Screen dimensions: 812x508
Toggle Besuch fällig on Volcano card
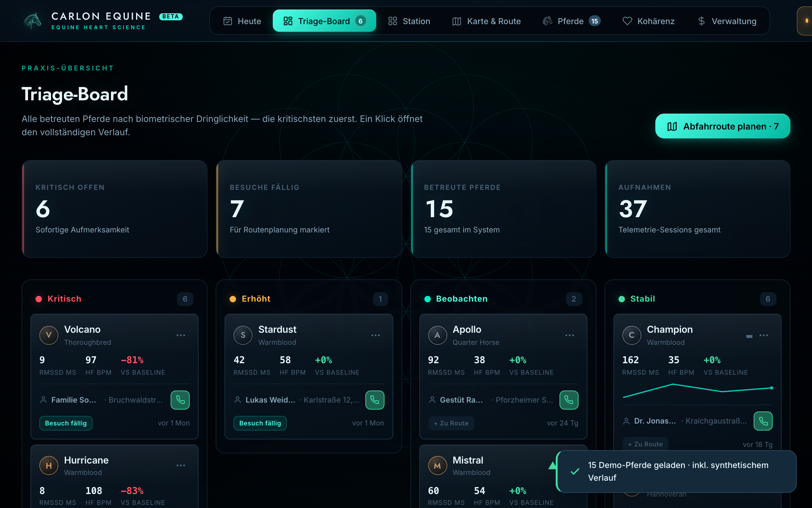pos(66,423)
